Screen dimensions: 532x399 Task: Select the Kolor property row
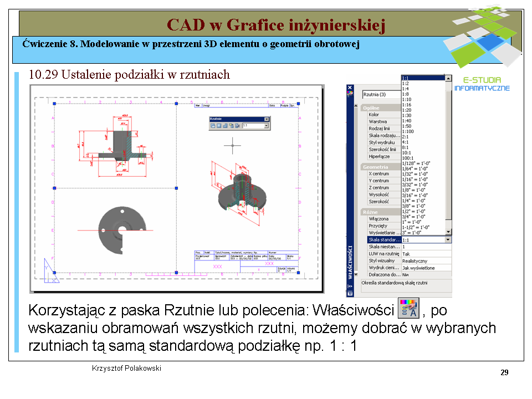[384, 115]
